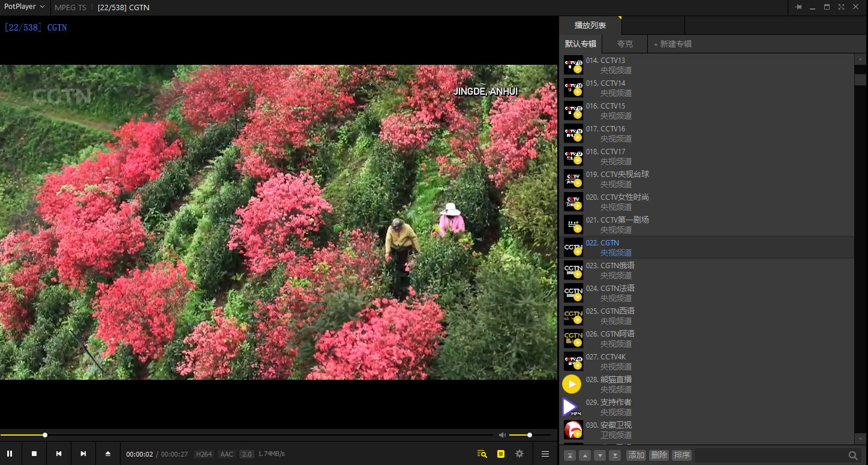Open the playlist search icon in the control bar

[x=482, y=454]
